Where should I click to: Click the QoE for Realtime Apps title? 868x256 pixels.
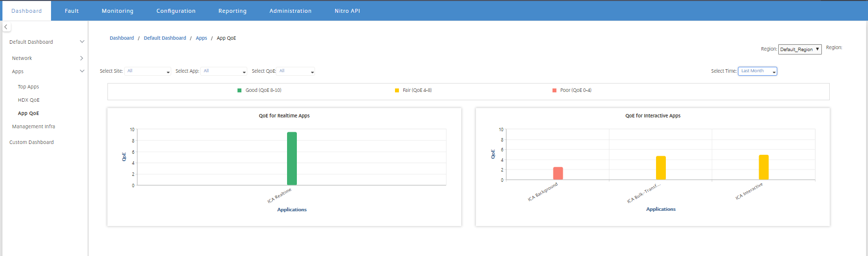[x=284, y=116]
